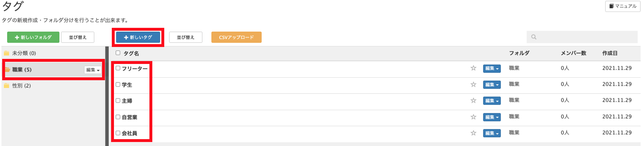Screen dimensions: 644x146
Task: Star the 学生 tag
Action: pos(473,84)
